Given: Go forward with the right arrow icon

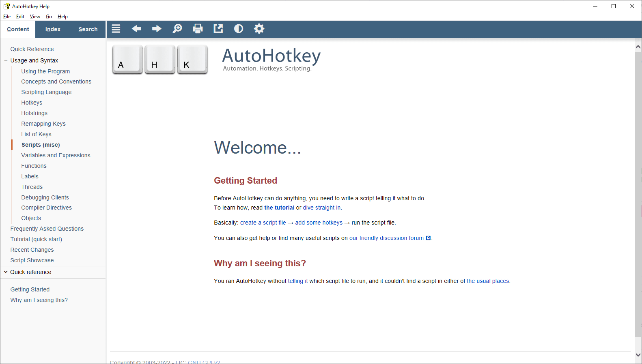Looking at the screenshot, I should pos(157,29).
